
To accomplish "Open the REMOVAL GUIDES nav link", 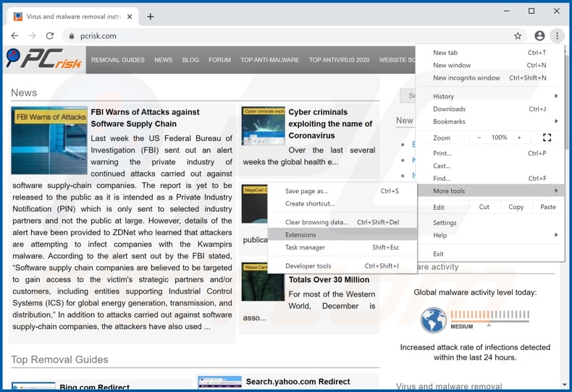I will 118,60.
